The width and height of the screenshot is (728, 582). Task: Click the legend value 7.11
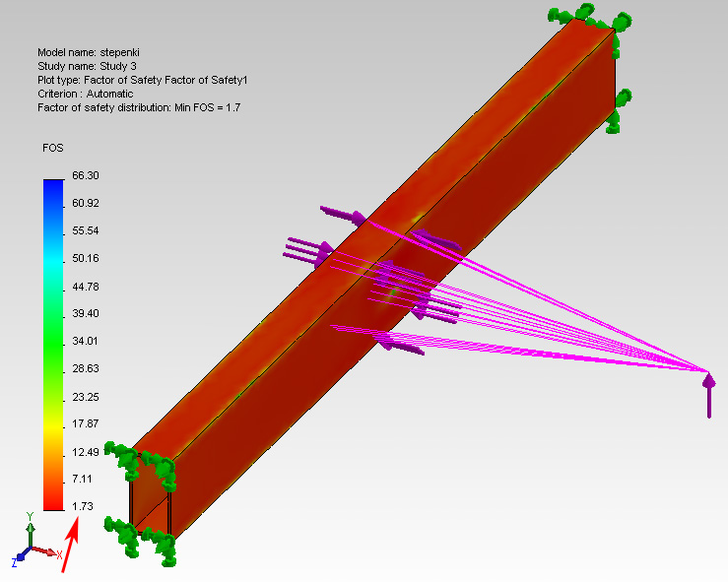(x=82, y=479)
